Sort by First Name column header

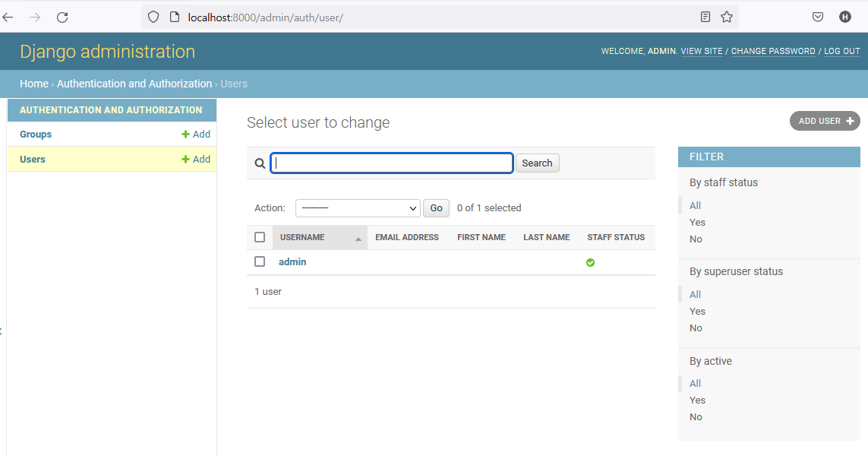481,237
